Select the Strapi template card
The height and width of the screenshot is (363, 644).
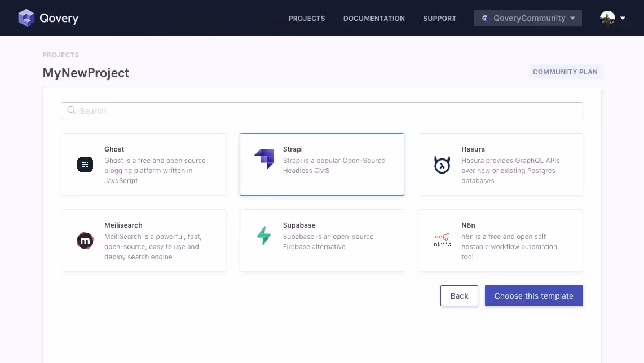click(x=321, y=164)
